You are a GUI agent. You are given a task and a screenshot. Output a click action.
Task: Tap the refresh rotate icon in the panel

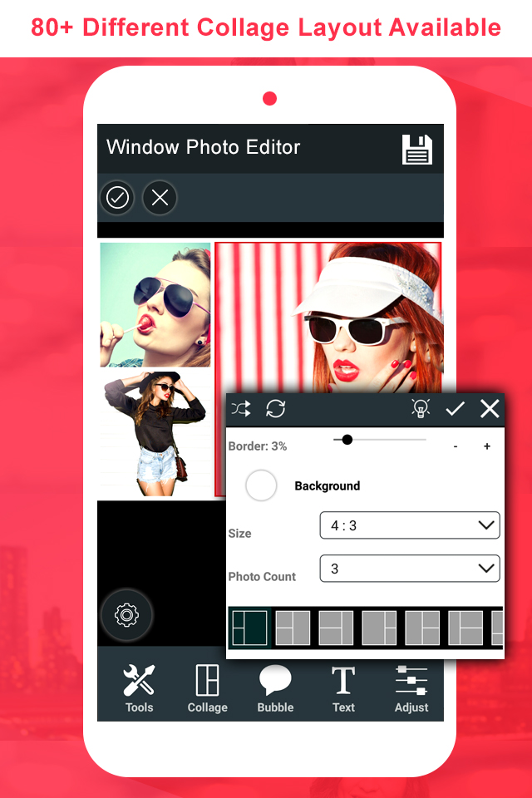coord(275,409)
